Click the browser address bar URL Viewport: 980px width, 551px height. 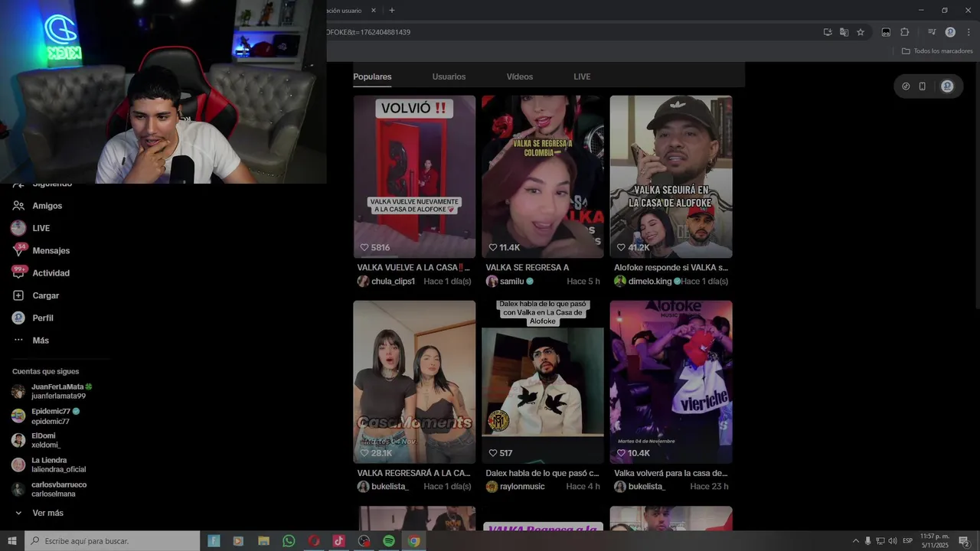point(368,32)
